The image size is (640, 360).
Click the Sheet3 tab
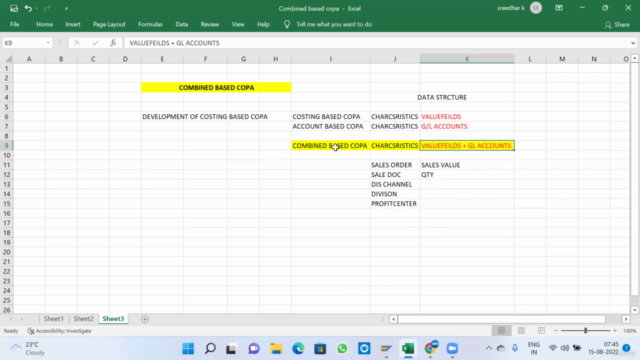(x=113, y=319)
